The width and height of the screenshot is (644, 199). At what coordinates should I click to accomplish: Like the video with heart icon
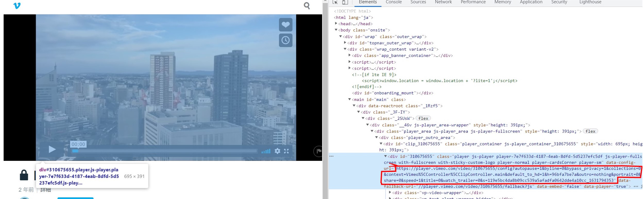click(x=285, y=25)
